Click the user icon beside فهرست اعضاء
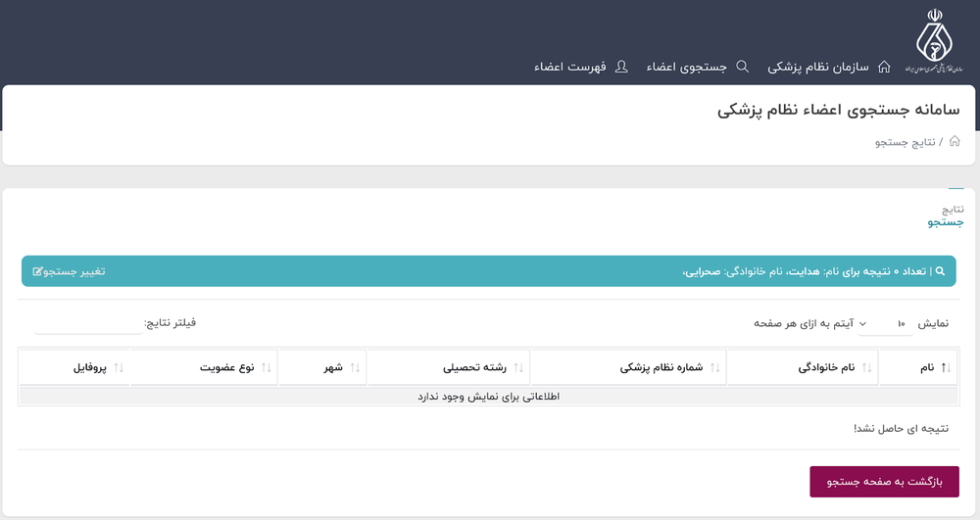 (621, 67)
